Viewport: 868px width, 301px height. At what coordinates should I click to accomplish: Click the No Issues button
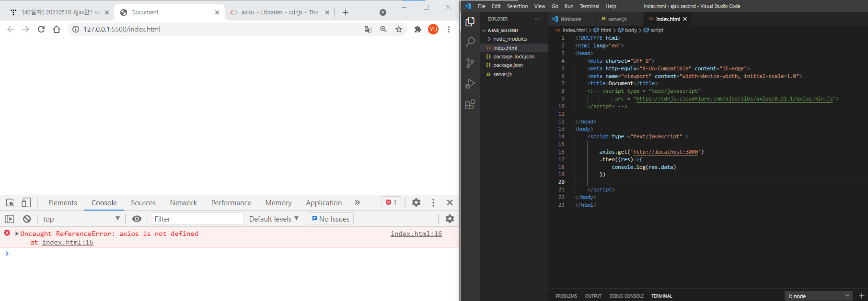pos(331,219)
